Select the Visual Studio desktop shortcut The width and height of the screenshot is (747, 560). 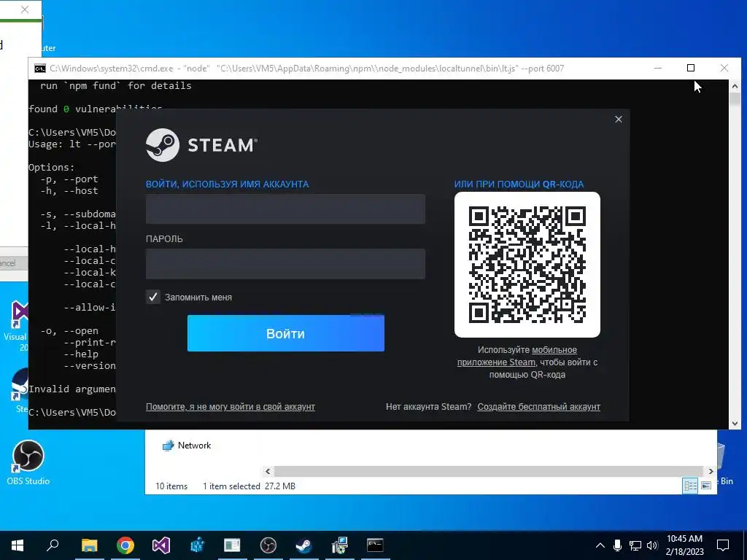(18, 326)
